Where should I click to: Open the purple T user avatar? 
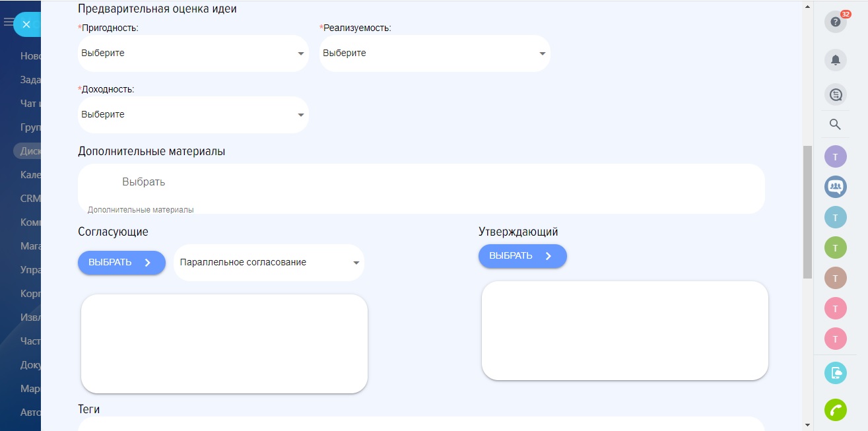[x=835, y=156]
